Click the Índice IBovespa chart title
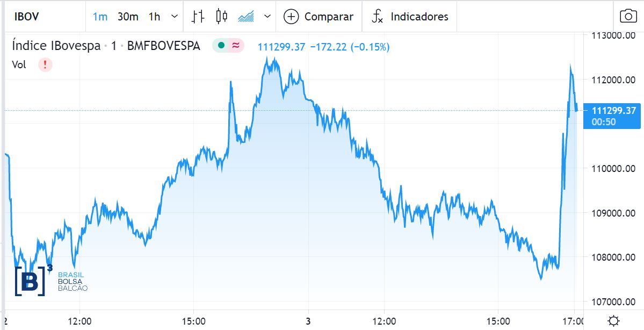 point(56,46)
